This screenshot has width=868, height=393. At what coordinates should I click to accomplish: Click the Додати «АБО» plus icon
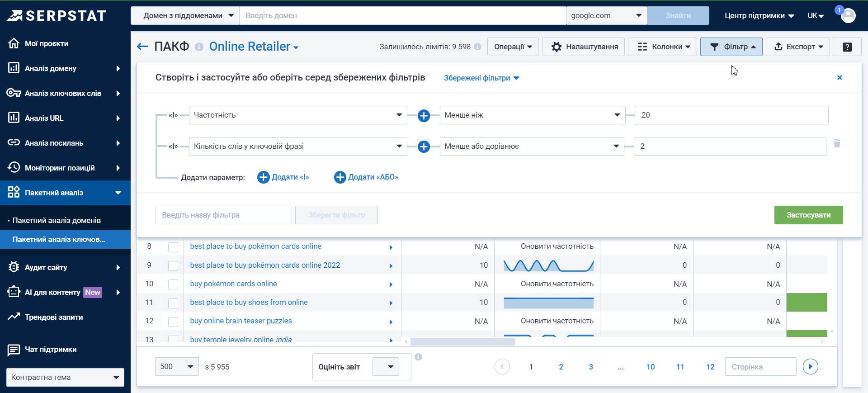pos(340,177)
